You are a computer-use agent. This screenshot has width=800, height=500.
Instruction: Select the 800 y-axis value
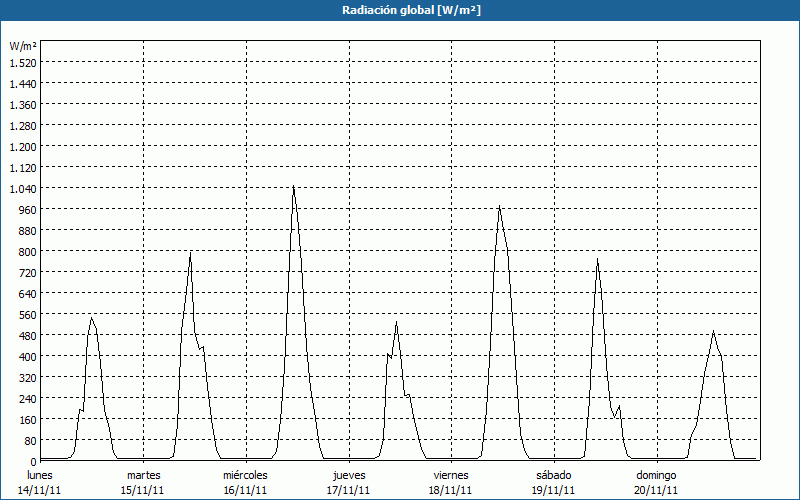[28, 252]
